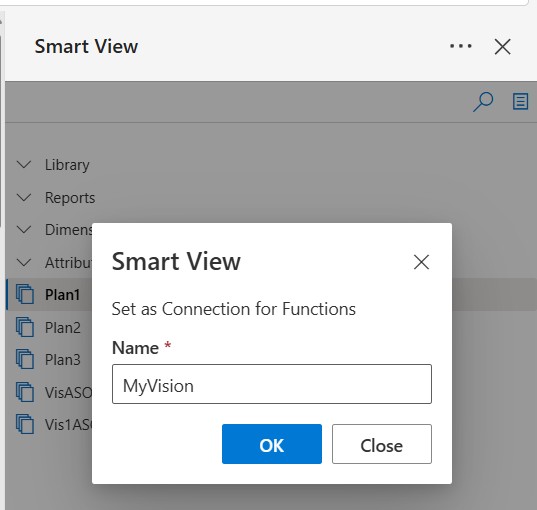Click the Close button in dialog

pyautogui.click(x=382, y=444)
